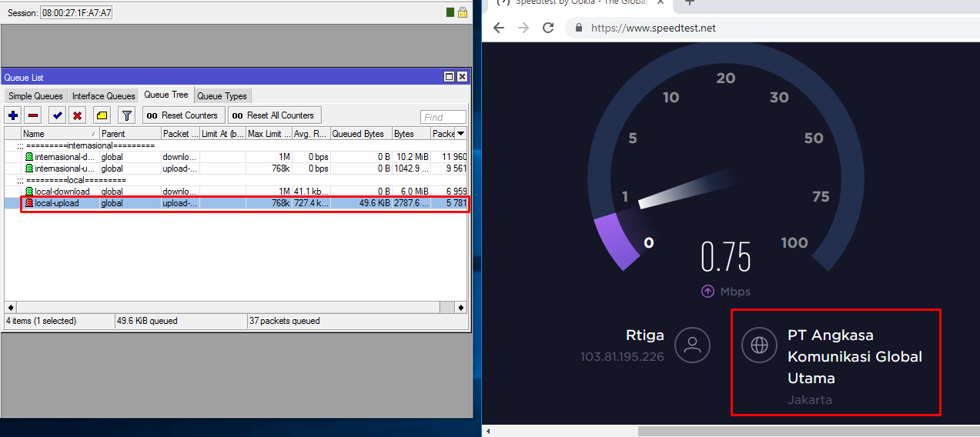Click the green square status indicator in session bar
Screen dimensions: 980x437
(x=450, y=12)
